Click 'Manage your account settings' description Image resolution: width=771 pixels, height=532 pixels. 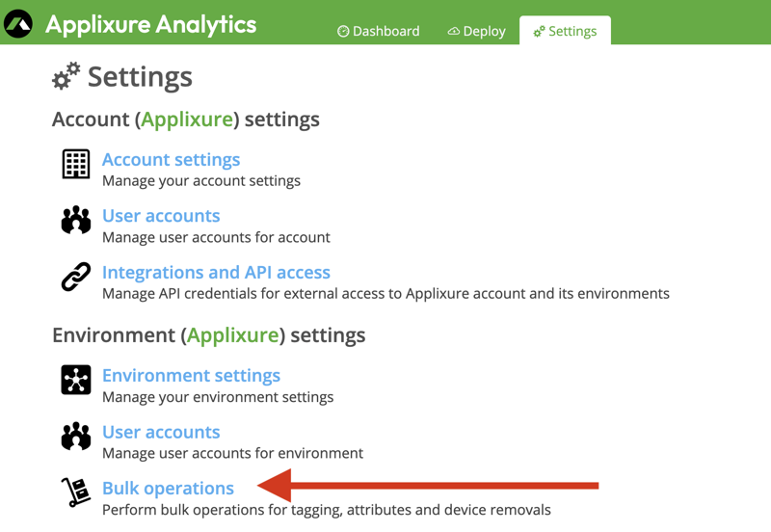point(201,181)
